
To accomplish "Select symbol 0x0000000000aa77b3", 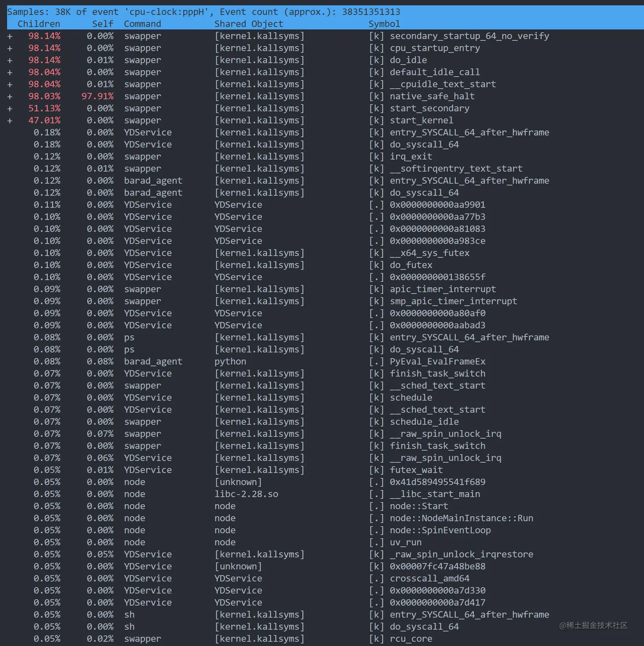I will (437, 217).
